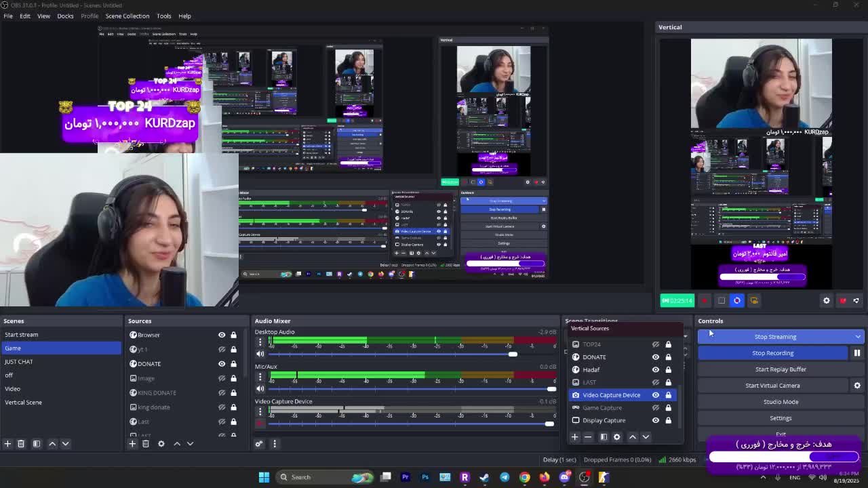Move scene down in Scenes panel

coord(66,444)
